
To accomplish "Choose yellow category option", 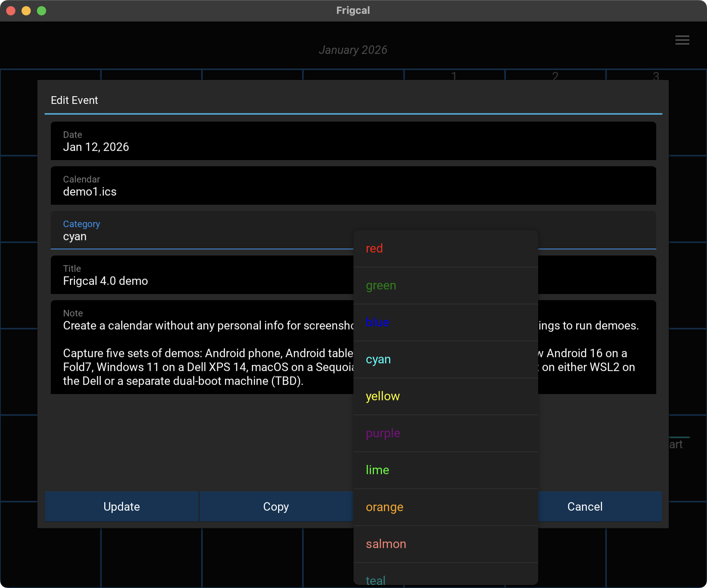I will coord(445,396).
